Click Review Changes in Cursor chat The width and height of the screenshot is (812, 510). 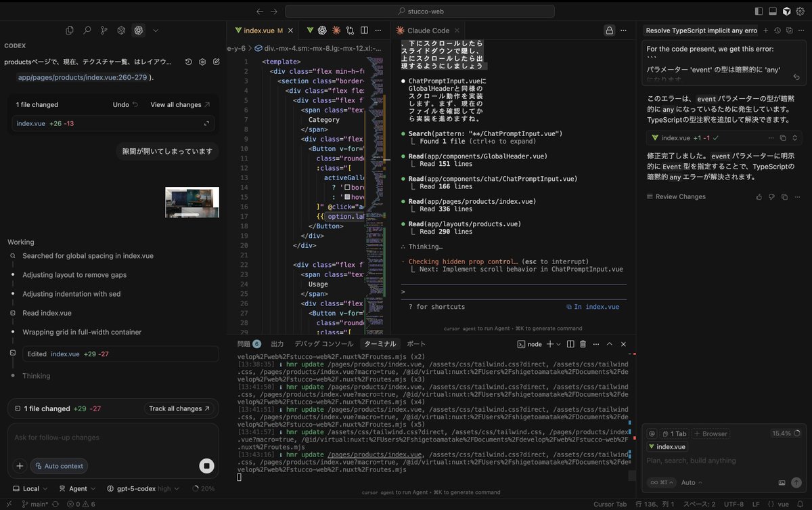click(x=676, y=196)
